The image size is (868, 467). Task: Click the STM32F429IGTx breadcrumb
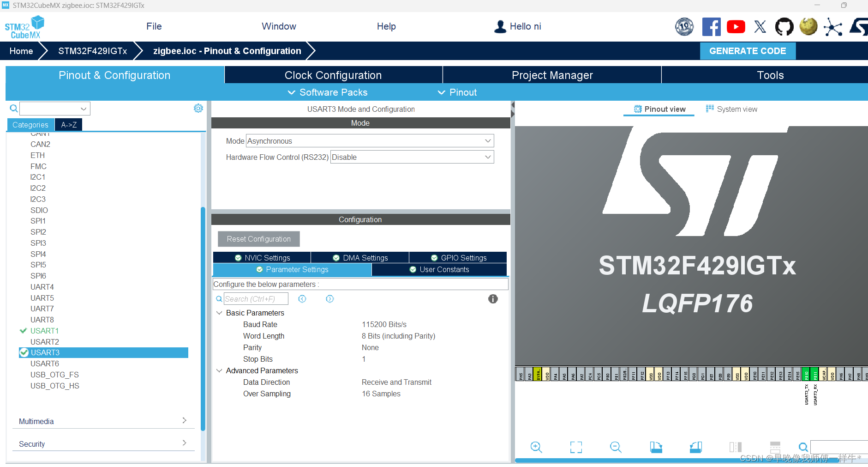click(93, 51)
